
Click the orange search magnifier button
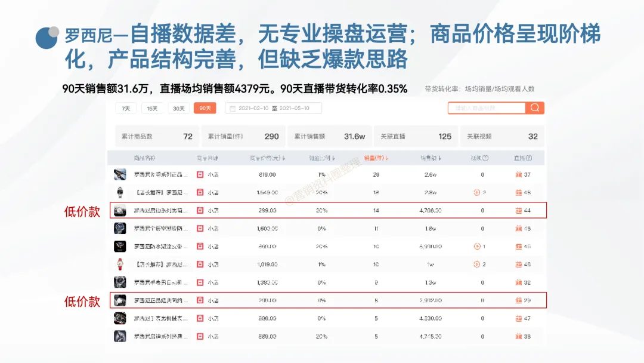click(535, 107)
